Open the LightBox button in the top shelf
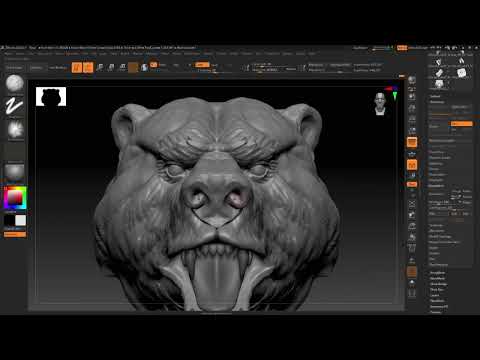This screenshot has width=480, height=360. click(x=14, y=68)
